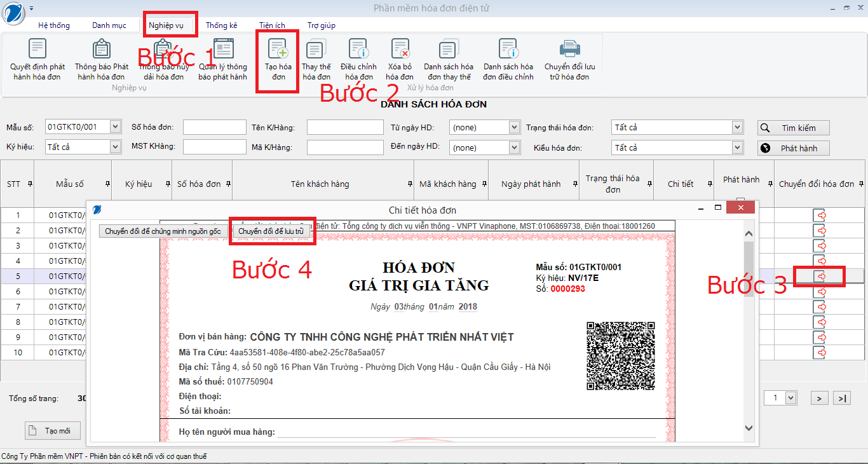The image size is (868, 464).
Task: Open quick access toolbar dropdown arrow
Action: point(32,8)
